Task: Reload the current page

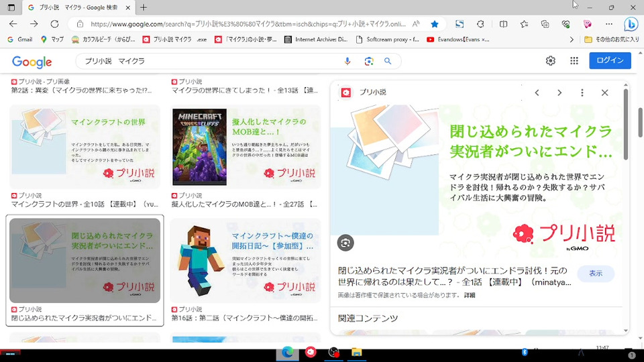Action: pos(54,24)
